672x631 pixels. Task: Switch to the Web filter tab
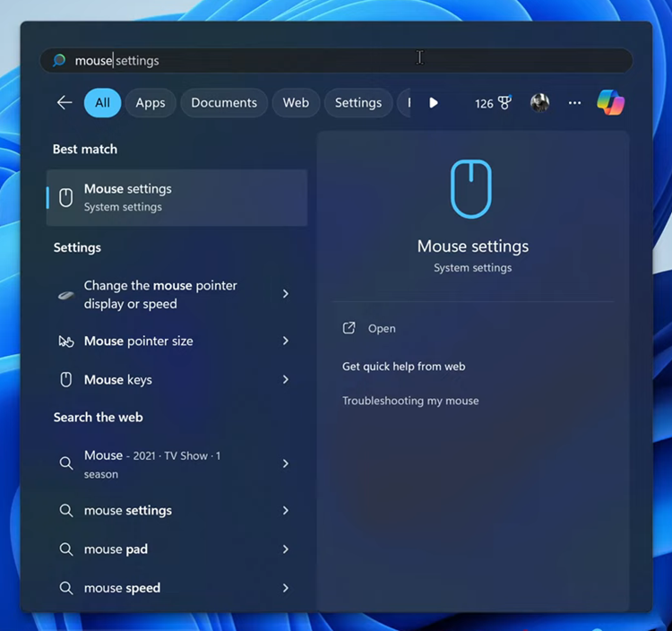point(296,103)
